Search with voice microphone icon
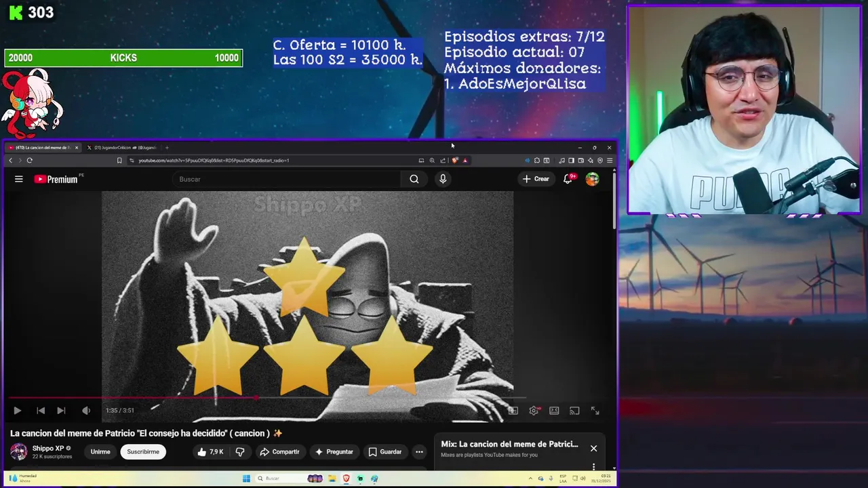 click(x=443, y=179)
